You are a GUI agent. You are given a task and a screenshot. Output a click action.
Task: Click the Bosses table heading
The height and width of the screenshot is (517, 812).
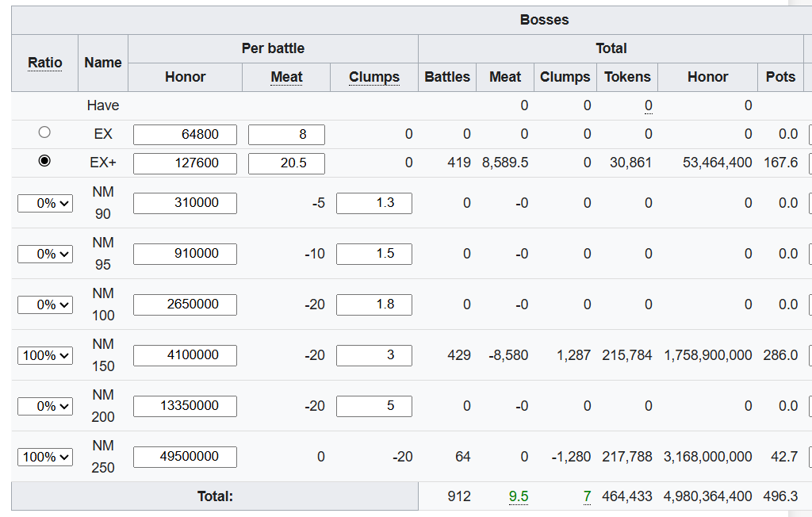pos(544,20)
